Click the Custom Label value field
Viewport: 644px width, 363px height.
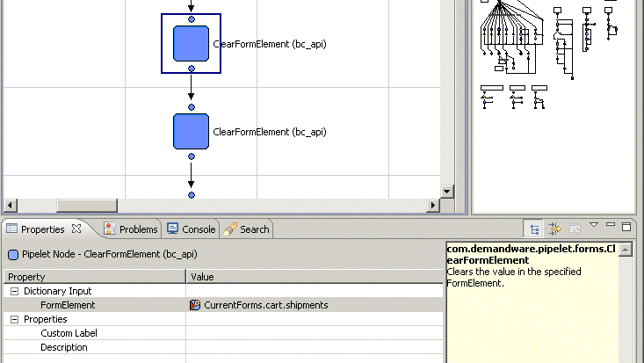point(314,333)
